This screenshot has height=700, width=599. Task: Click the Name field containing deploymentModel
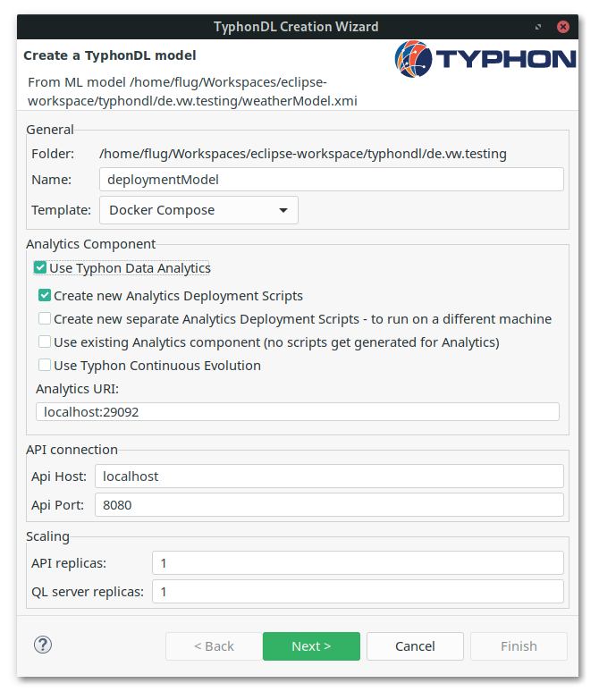[331, 180]
